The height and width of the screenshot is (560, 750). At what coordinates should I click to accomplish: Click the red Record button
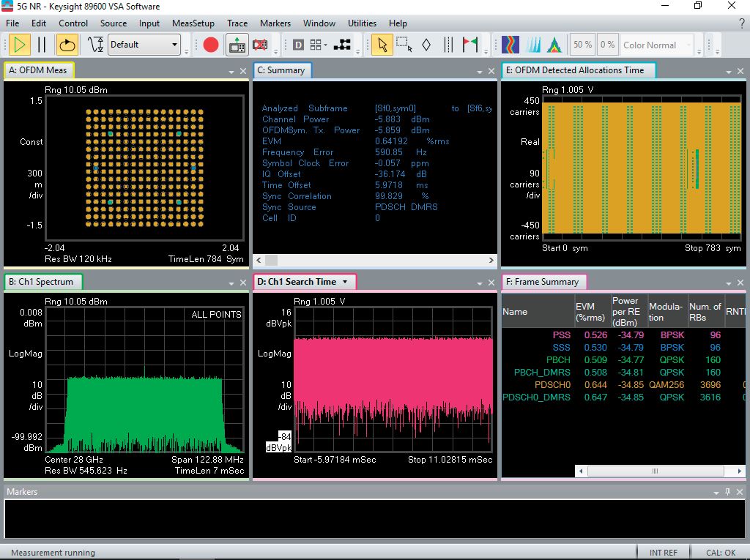pyautogui.click(x=211, y=45)
